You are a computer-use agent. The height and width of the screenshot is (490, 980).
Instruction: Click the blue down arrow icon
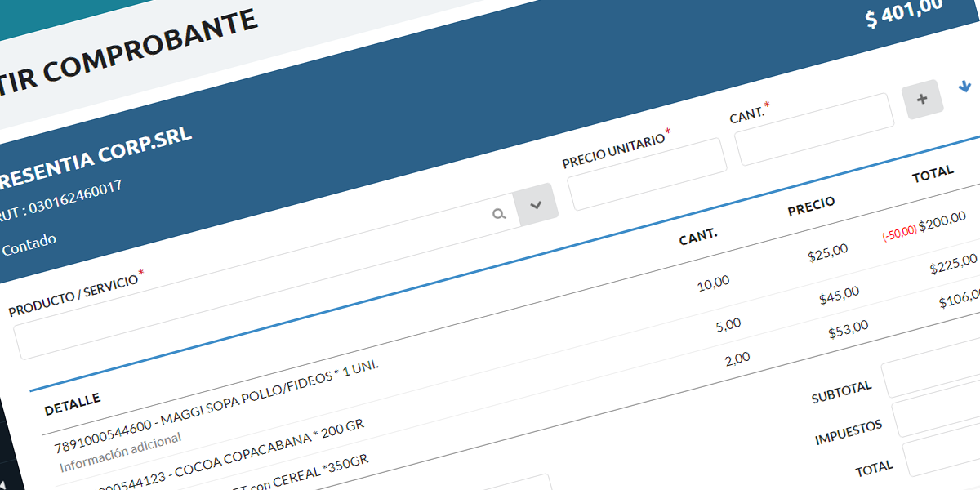click(964, 86)
